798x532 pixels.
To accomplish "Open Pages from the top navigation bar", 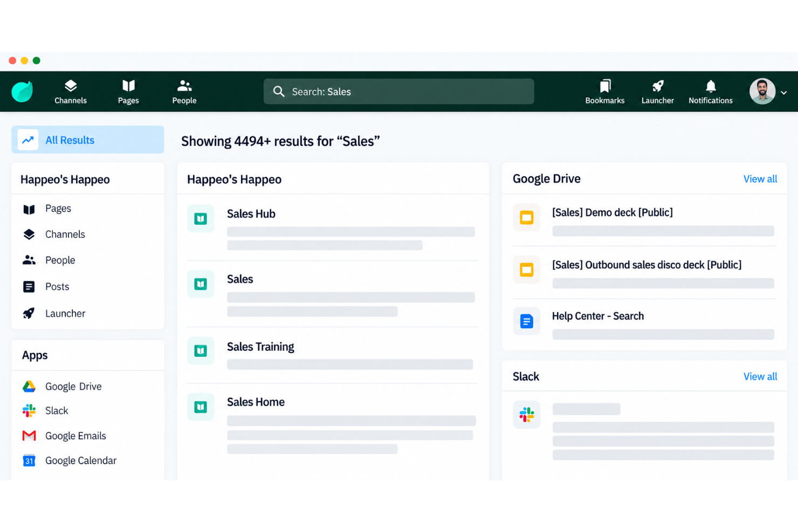I will (128, 92).
